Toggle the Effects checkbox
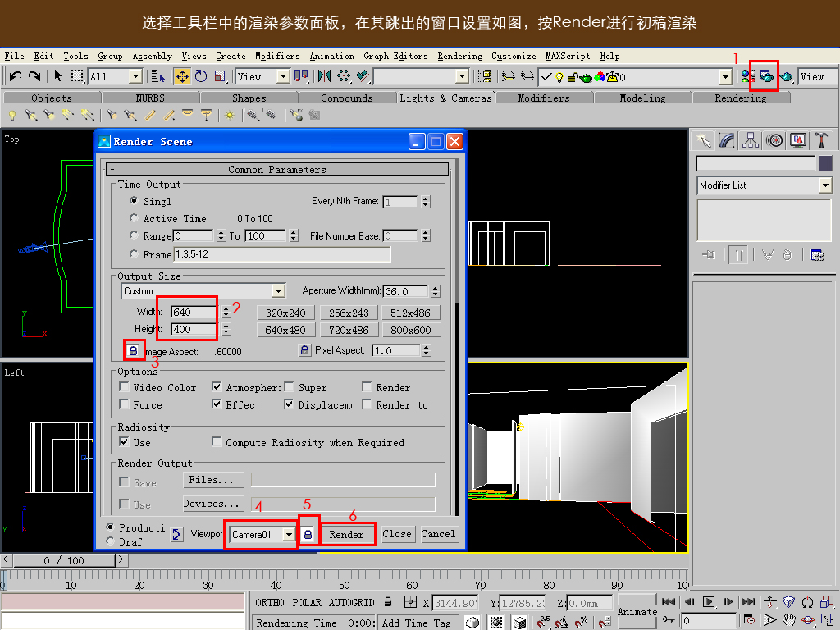 pyautogui.click(x=217, y=404)
